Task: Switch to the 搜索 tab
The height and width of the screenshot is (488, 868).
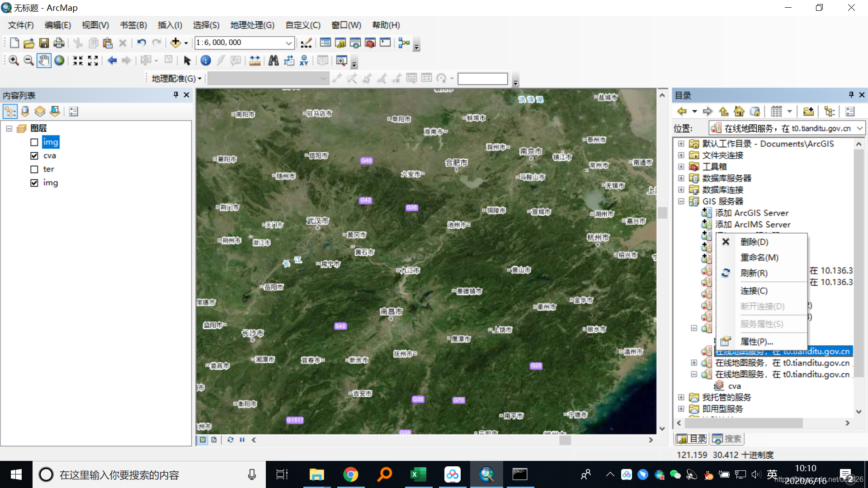Action: click(x=727, y=439)
